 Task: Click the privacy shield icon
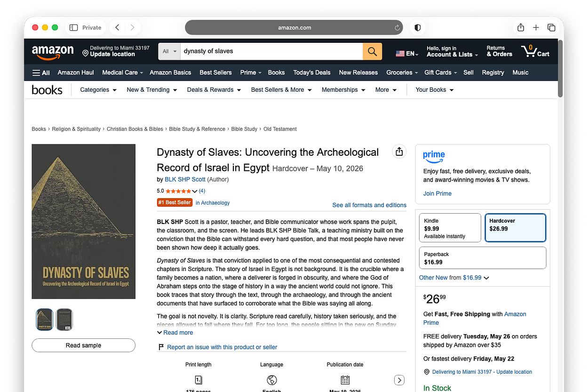[x=417, y=28]
